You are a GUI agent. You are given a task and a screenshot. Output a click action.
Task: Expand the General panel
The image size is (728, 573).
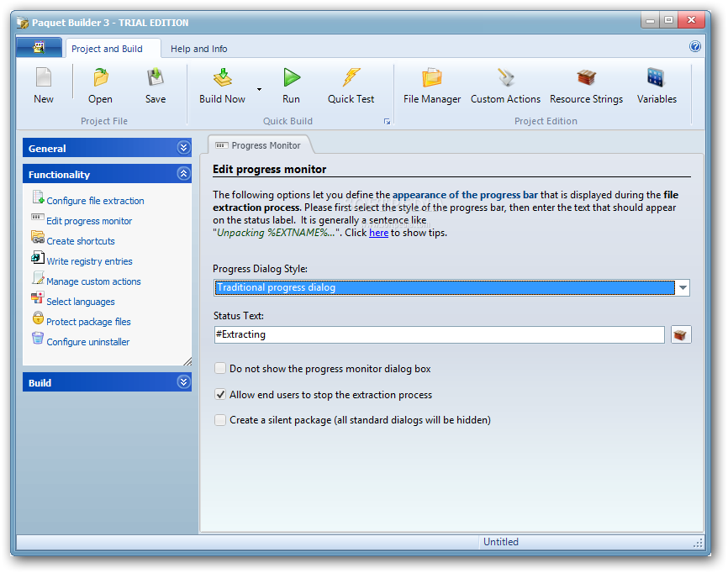184,148
